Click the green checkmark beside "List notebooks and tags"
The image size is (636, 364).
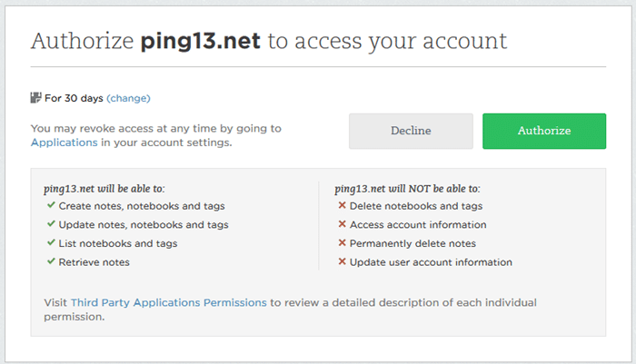[51, 243]
